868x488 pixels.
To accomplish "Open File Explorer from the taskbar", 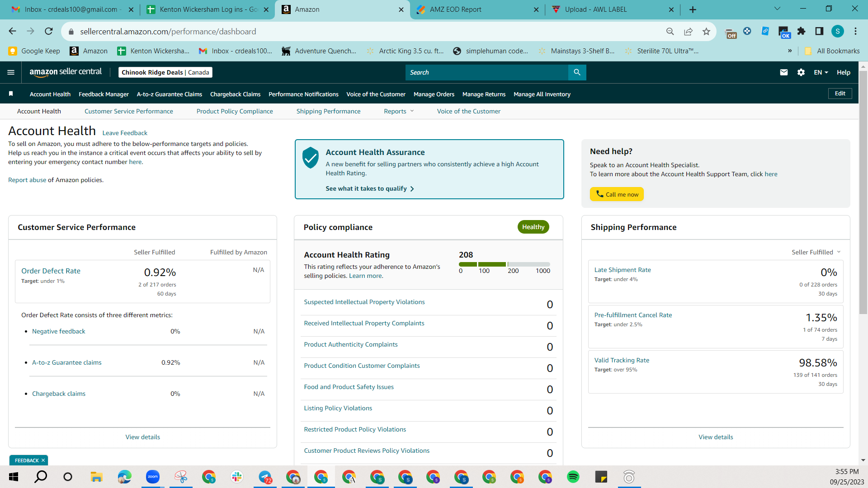I will [96, 477].
